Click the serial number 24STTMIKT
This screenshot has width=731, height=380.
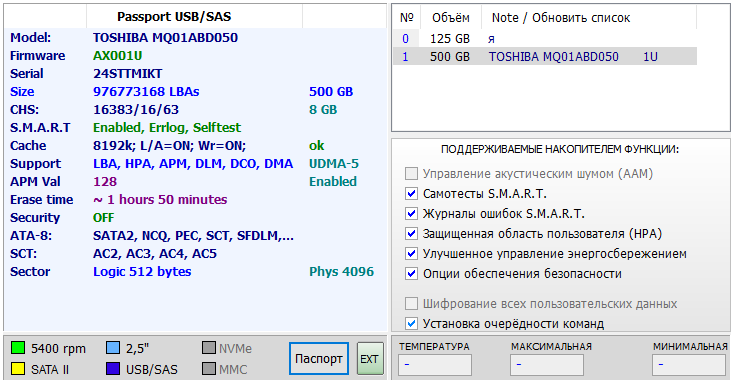pos(128,74)
